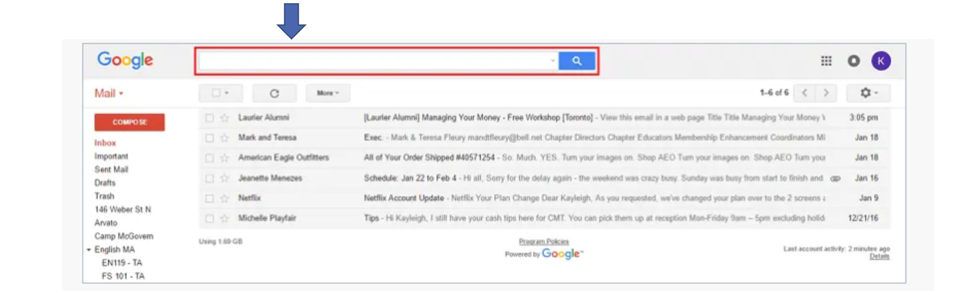Open the K profile avatar
Screen dimensions: 980x291
(x=881, y=61)
